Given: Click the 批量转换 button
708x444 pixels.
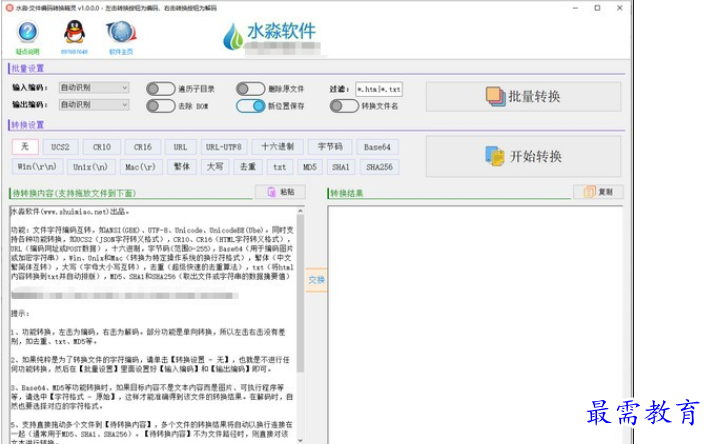Looking at the screenshot, I should [x=523, y=97].
